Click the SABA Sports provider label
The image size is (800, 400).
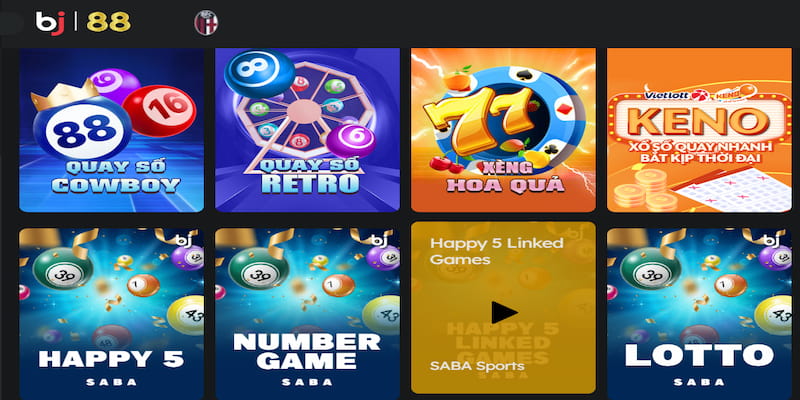[x=477, y=366]
